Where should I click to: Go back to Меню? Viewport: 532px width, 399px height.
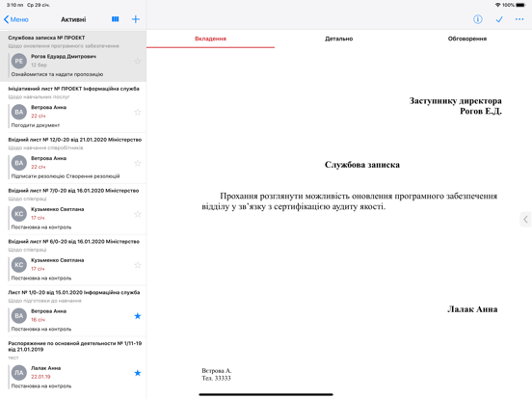tap(16, 19)
